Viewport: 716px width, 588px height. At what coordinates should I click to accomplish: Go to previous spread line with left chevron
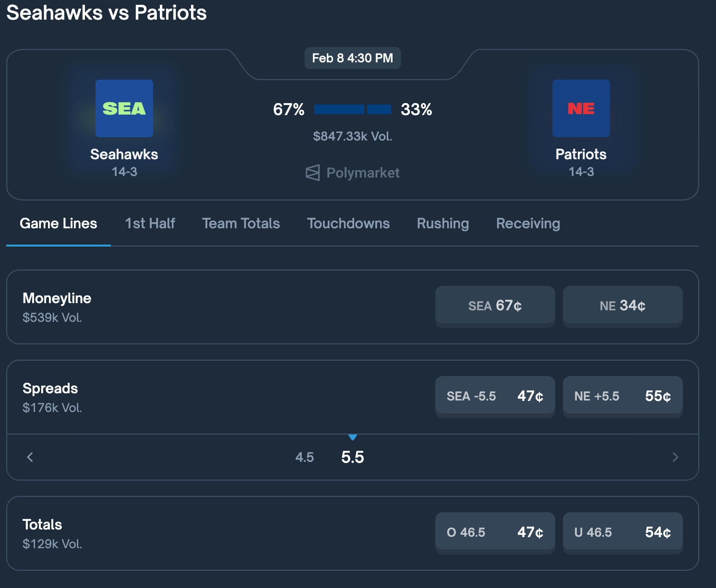pos(30,457)
